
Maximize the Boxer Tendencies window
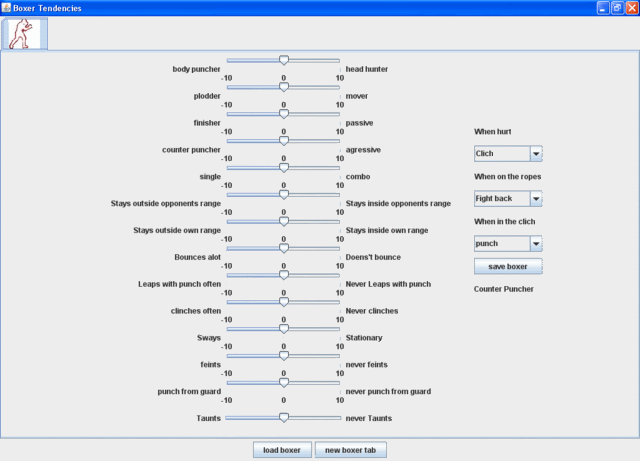[617, 8]
